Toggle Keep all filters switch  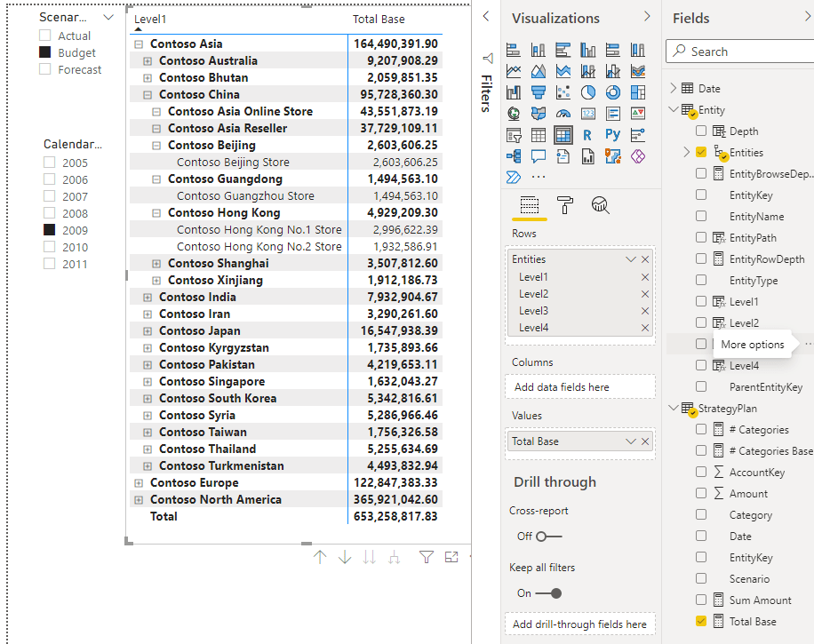tap(550, 592)
